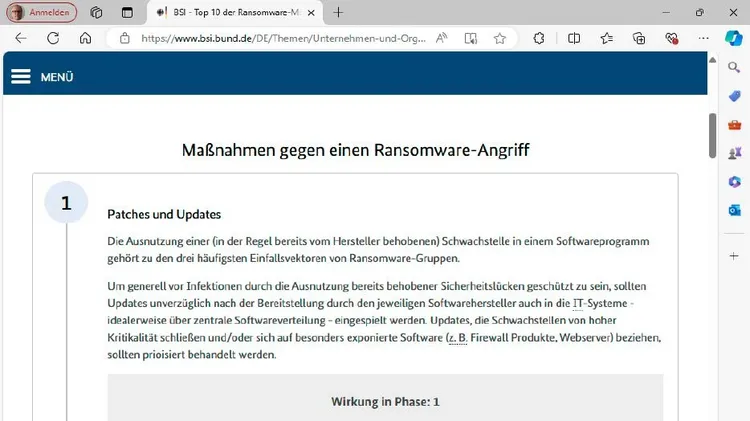
Task: Open the sidebar search tool
Action: pos(734,67)
